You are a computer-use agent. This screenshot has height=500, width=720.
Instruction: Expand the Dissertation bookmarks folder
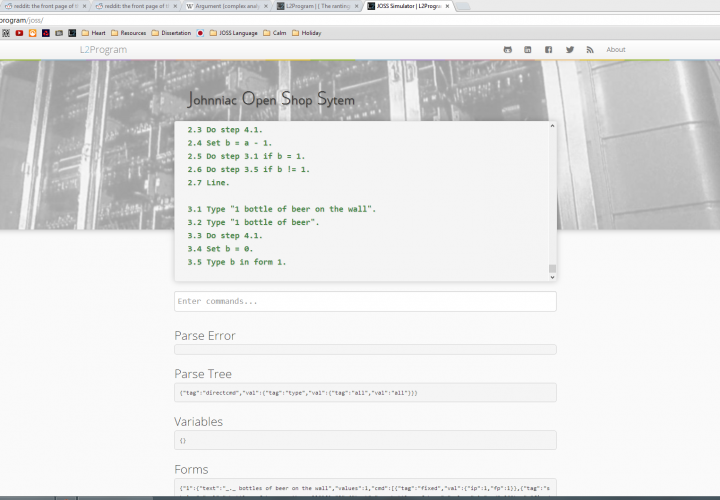point(170,33)
